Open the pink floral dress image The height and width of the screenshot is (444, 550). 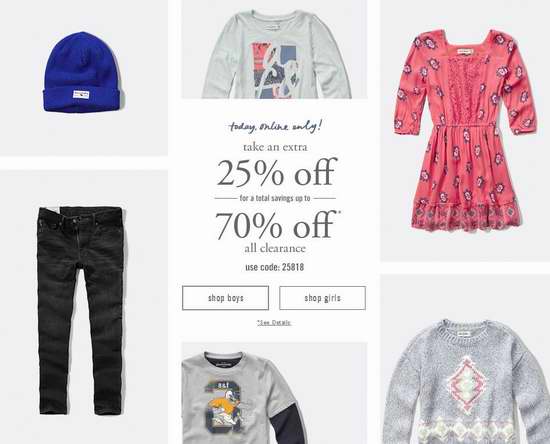tap(465, 130)
